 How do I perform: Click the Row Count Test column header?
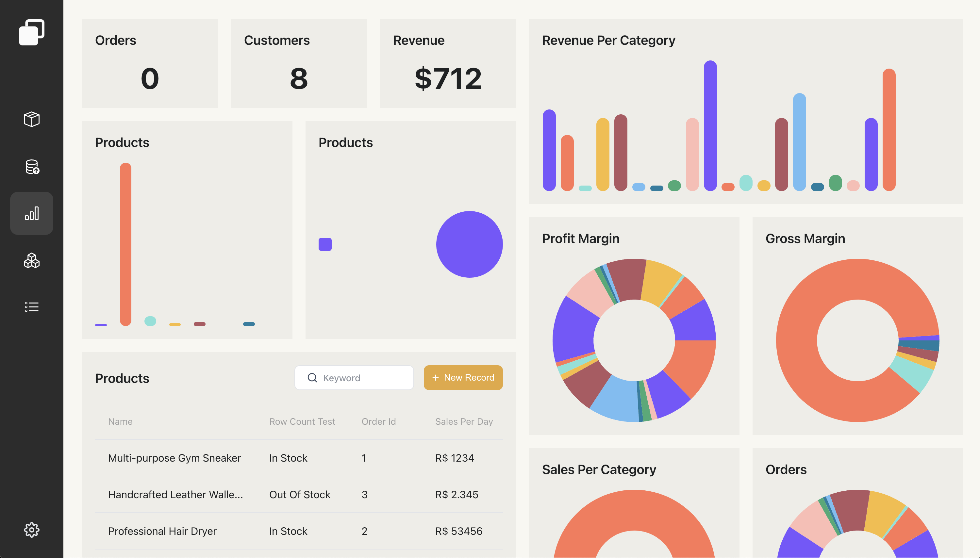pos(302,421)
